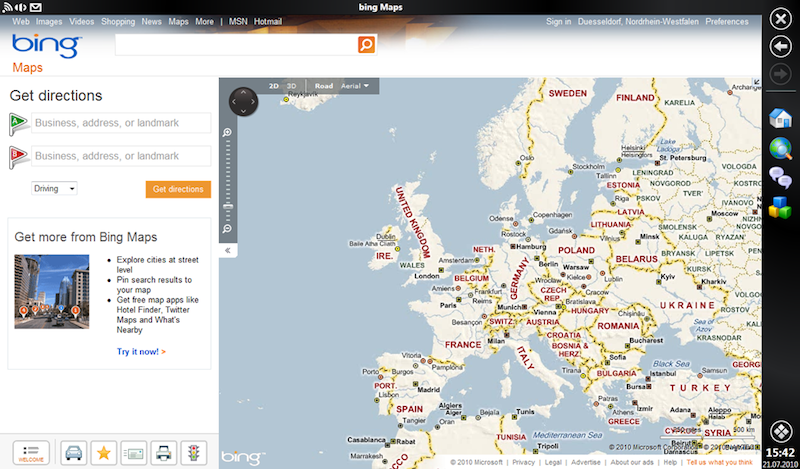Click the zoom in magnifier on map
The width and height of the screenshot is (800, 469).
coord(228,133)
